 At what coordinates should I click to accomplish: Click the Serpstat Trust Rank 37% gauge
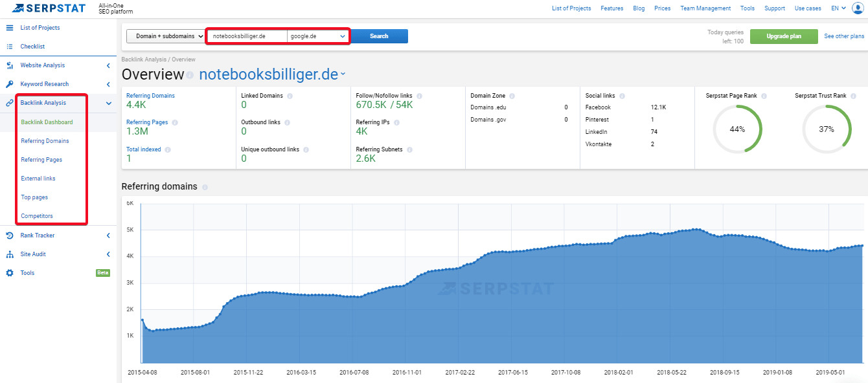pos(827,129)
